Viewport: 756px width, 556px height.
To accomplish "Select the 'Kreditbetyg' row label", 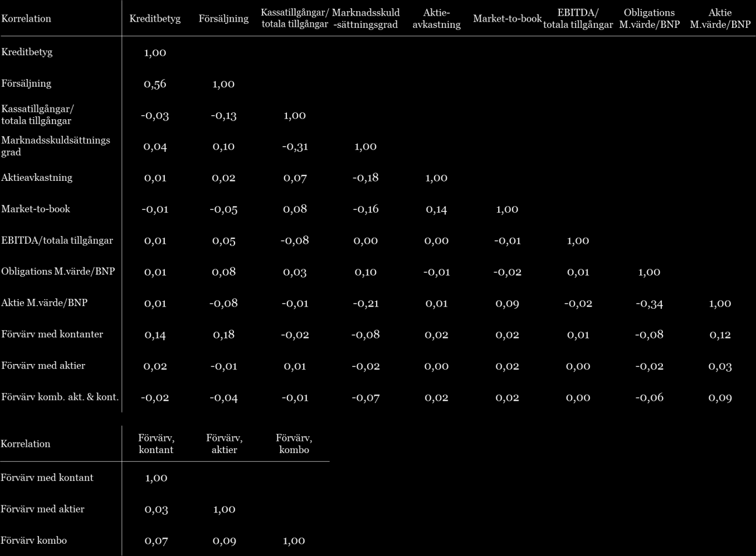I will tap(27, 52).
